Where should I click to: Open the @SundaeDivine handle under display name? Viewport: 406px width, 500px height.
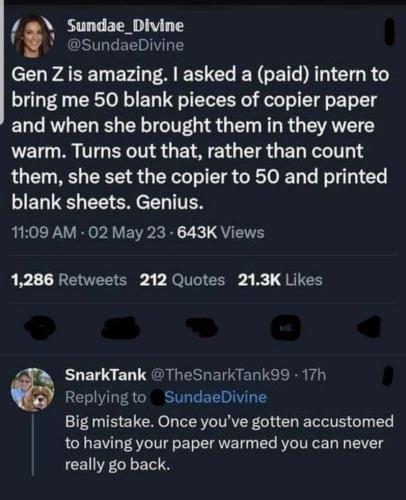coord(125,45)
